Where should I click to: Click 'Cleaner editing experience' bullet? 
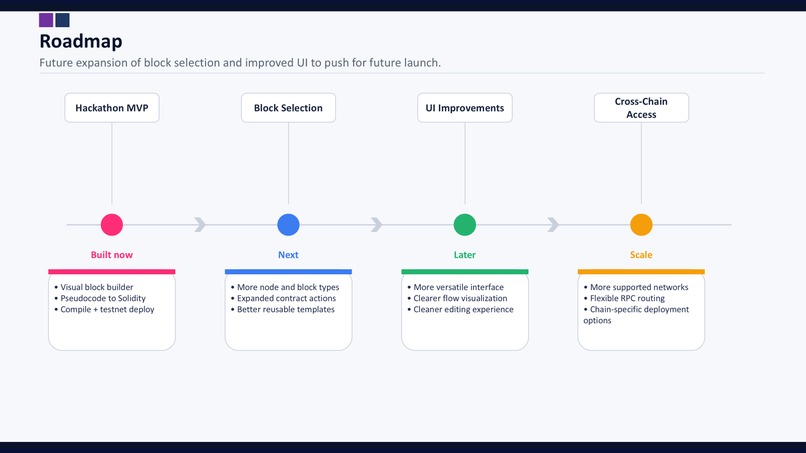pos(461,309)
